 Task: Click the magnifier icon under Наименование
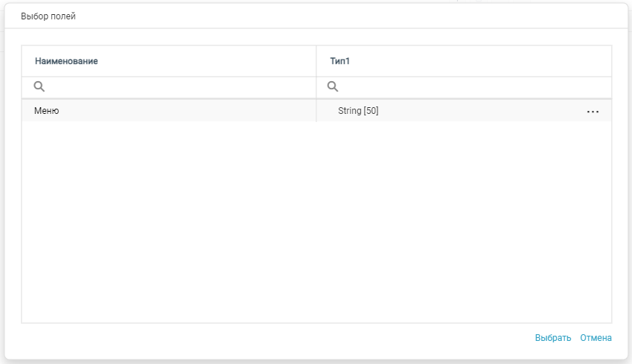(39, 86)
